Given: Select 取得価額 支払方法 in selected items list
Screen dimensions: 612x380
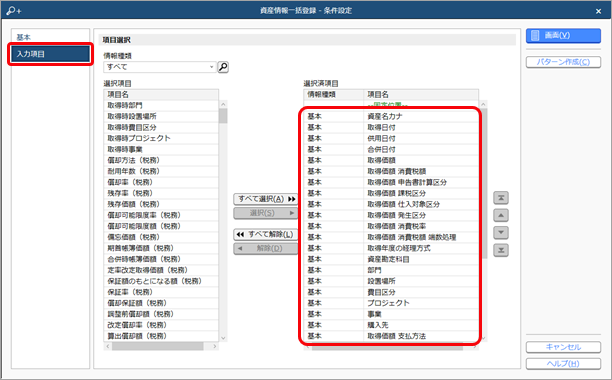Looking at the screenshot, I should pos(391,336).
